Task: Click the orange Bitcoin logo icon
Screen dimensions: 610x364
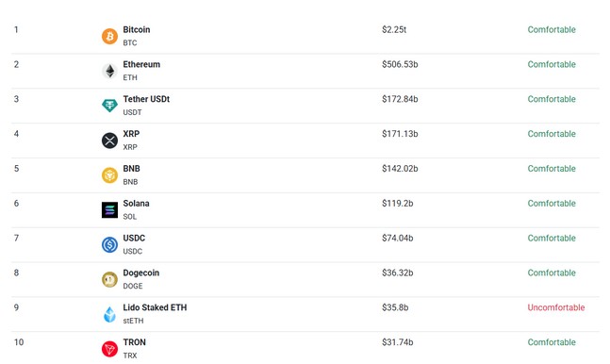Action: click(109, 36)
